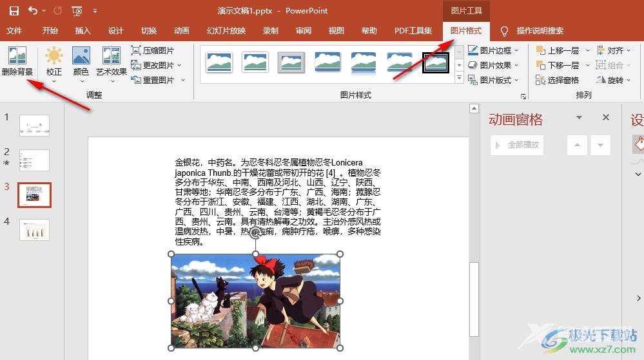Open 图片边框 picture border options
644x360 pixels.
point(493,50)
